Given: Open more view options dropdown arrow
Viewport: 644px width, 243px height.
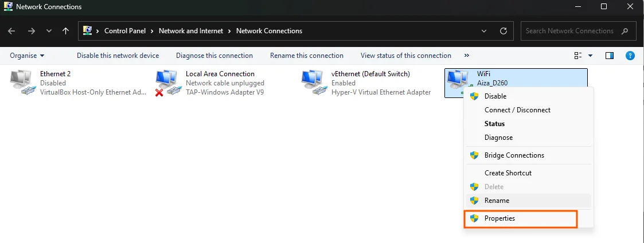Looking at the screenshot, I should [x=591, y=56].
